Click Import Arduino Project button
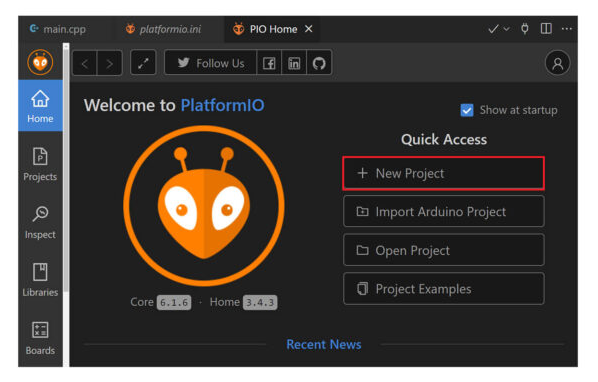Image resolution: width=598 pixels, height=382 pixels. 444,211
